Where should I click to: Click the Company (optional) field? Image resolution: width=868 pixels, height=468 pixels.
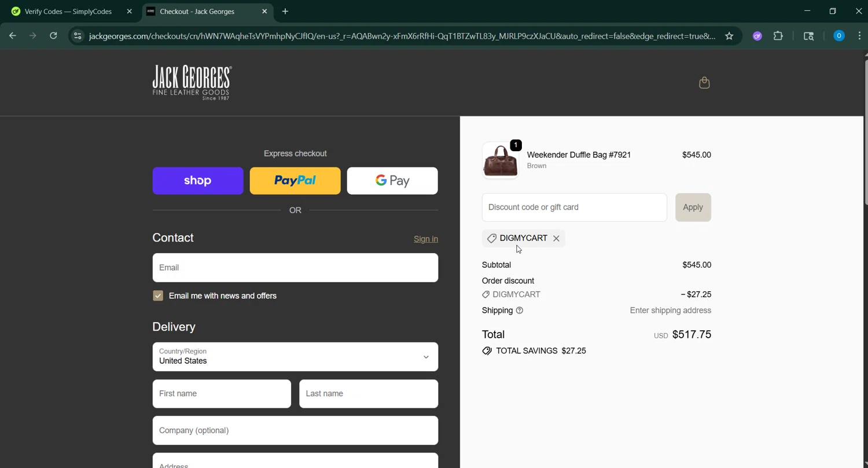[x=295, y=430]
